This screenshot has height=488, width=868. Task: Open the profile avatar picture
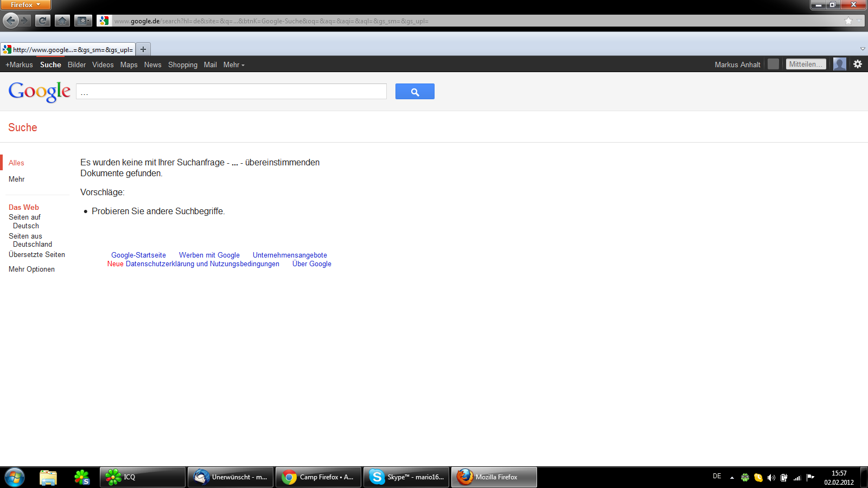pyautogui.click(x=840, y=64)
